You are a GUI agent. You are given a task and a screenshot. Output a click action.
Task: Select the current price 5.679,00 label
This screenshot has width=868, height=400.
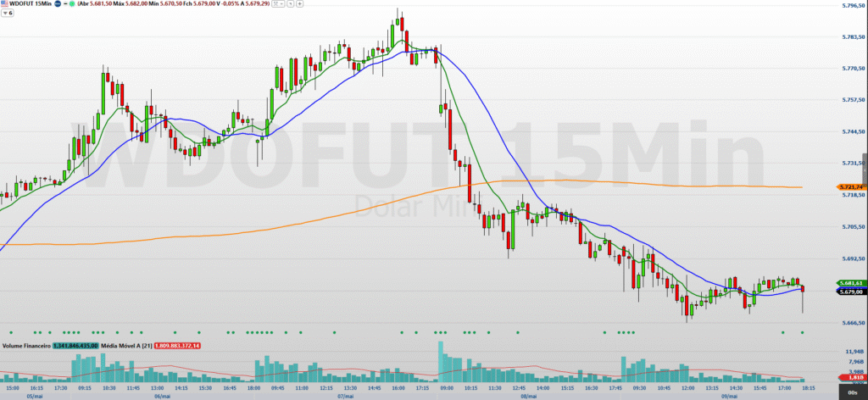849,292
